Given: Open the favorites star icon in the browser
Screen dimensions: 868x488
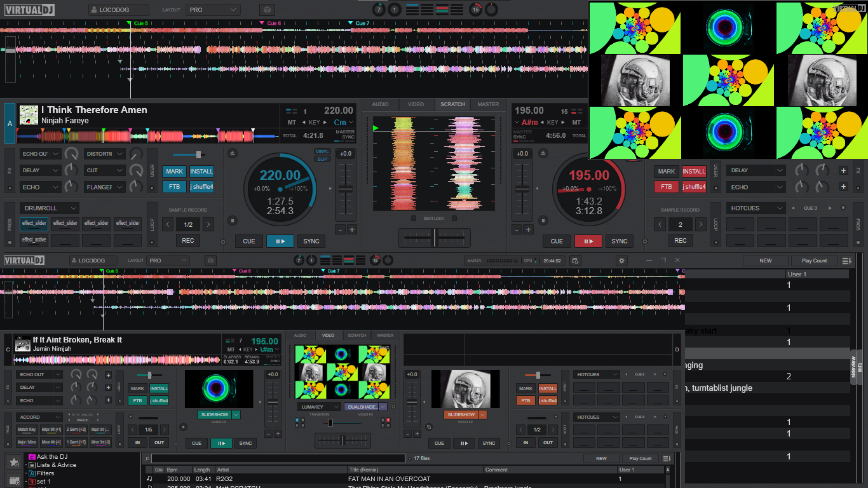Looking at the screenshot, I should (13, 462).
